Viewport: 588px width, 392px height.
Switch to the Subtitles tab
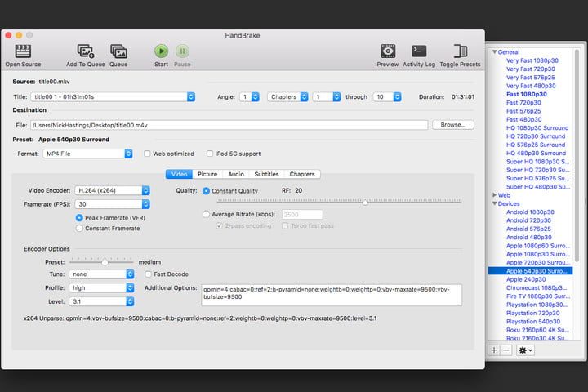266,174
